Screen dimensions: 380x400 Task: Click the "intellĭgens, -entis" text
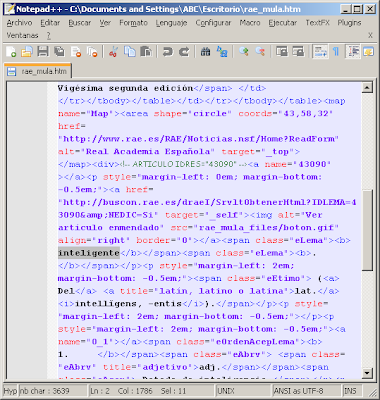point(128,304)
